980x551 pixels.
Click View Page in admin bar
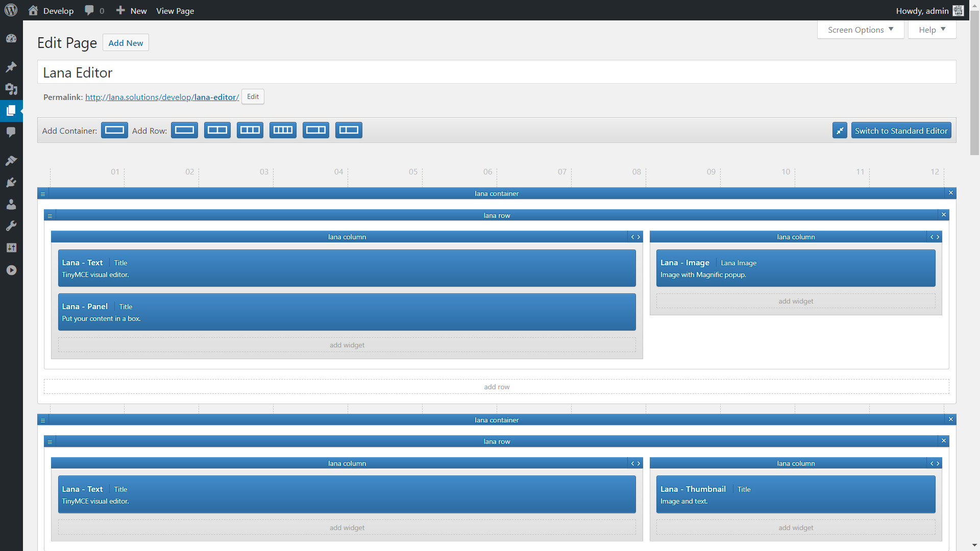pos(175,11)
